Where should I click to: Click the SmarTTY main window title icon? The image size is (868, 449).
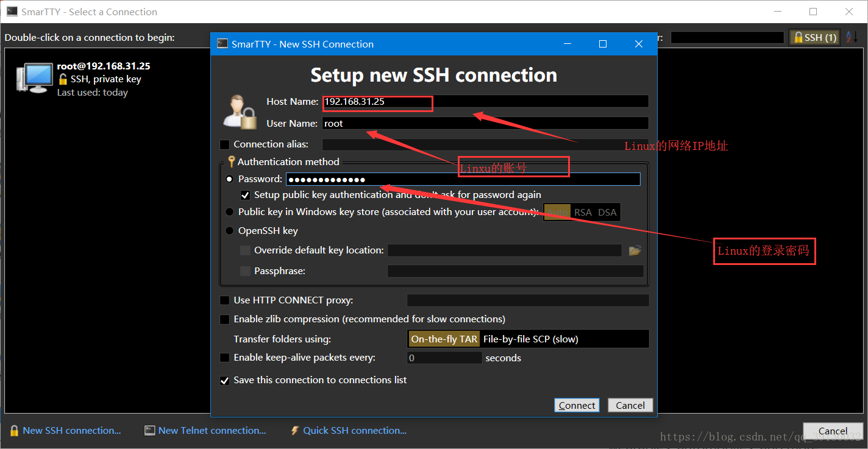[12, 12]
